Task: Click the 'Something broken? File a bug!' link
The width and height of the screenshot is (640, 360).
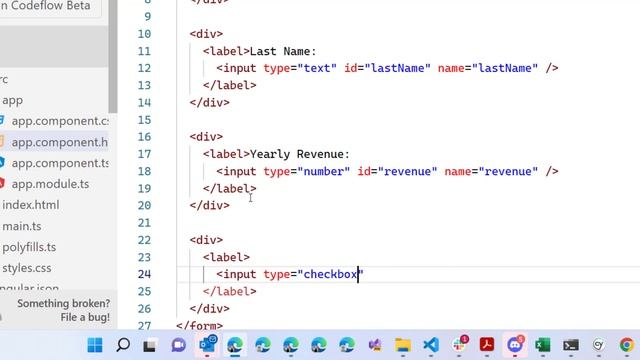Action: (x=63, y=310)
